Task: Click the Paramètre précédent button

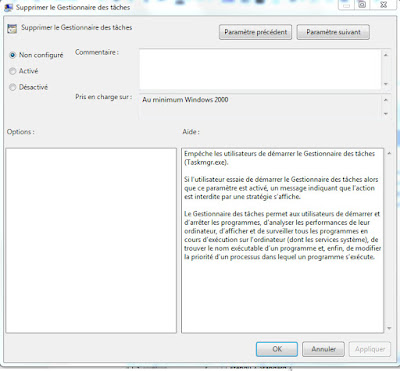Action: coord(255,32)
